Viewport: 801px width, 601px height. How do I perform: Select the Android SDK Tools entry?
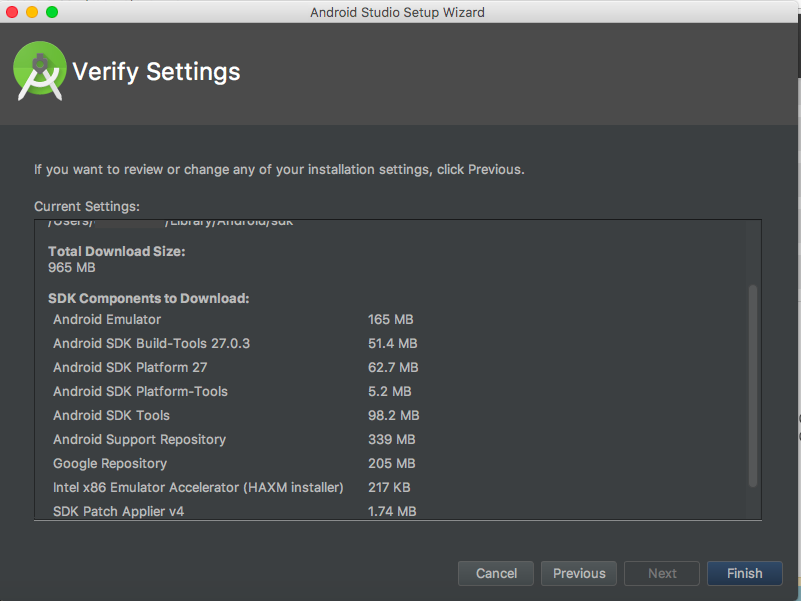tap(111, 415)
